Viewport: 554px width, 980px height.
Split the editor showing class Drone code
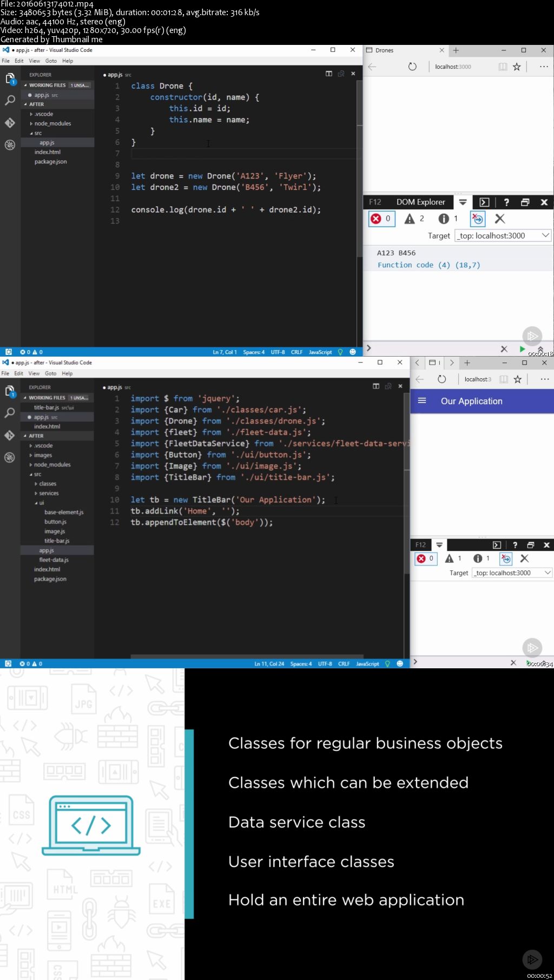tap(328, 74)
